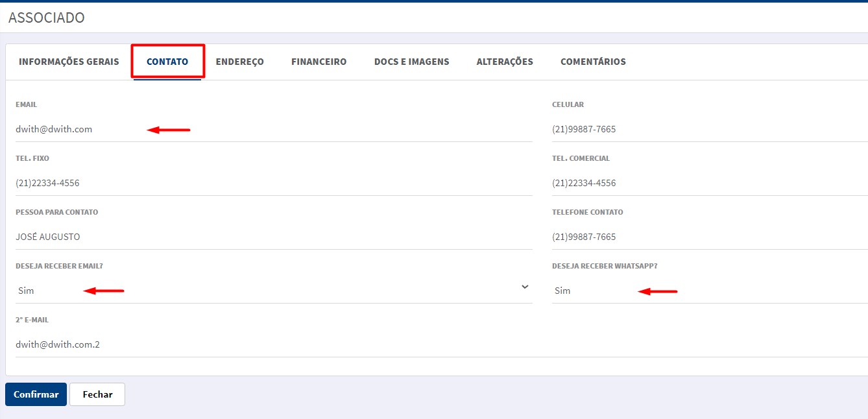Open the Informações Gerais tab

click(69, 62)
